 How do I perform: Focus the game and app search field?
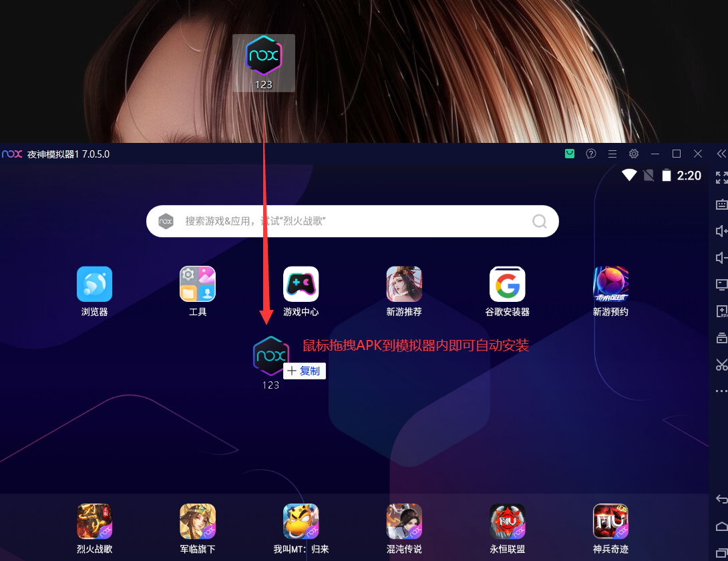[x=353, y=221]
